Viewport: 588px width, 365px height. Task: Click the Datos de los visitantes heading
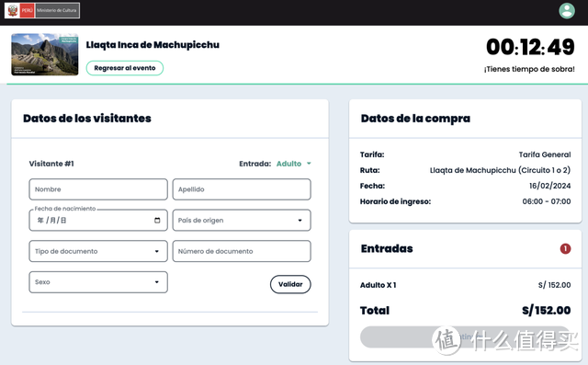[87, 119]
